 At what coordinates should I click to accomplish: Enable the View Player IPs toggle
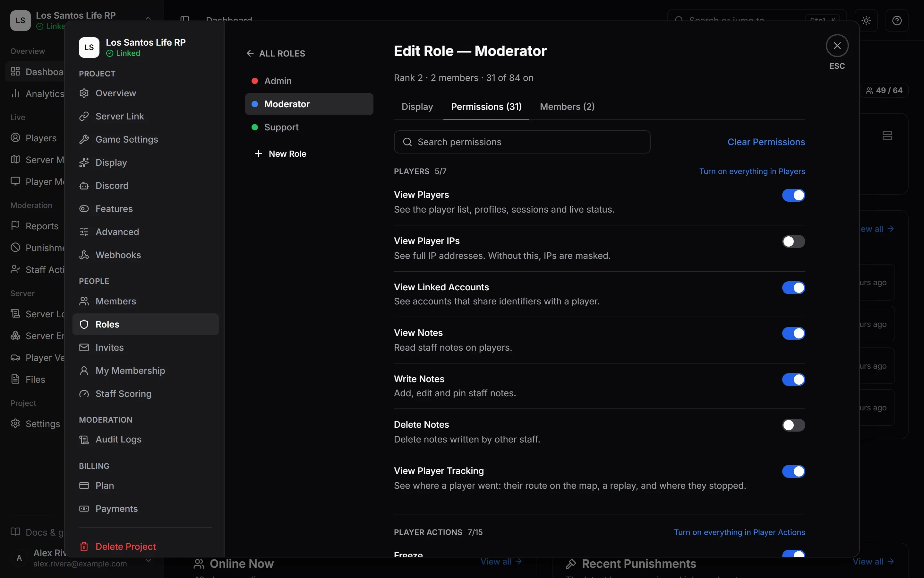point(793,241)
